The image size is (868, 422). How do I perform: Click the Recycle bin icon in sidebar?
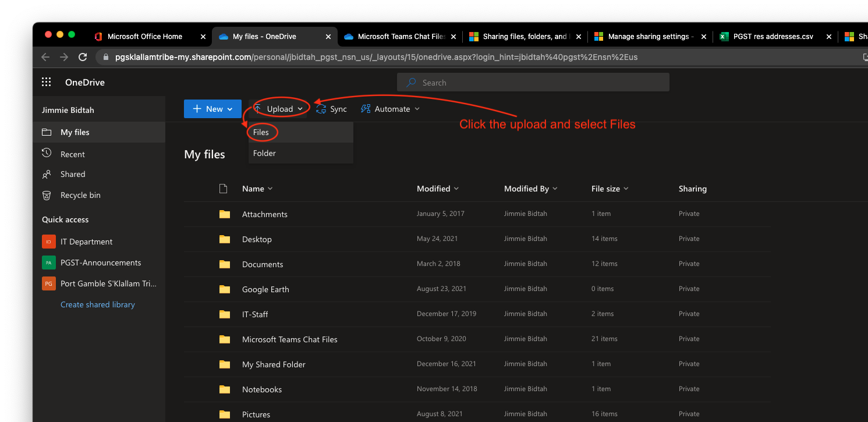coord(47,195)
